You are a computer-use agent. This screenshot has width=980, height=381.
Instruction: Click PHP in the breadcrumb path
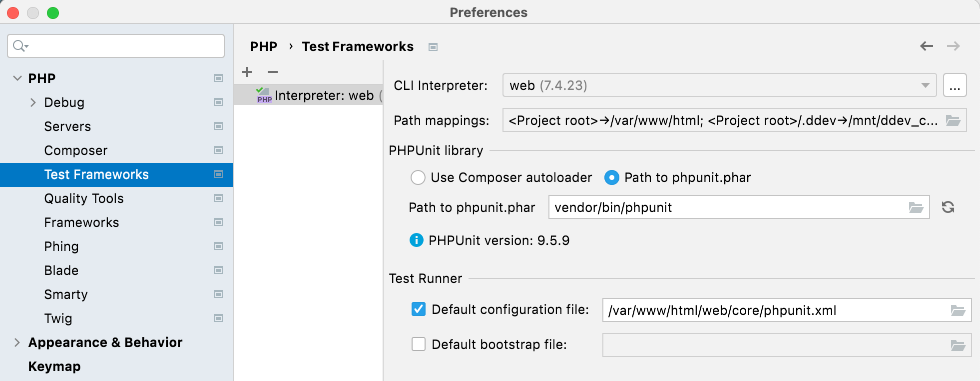click(264, 46)
